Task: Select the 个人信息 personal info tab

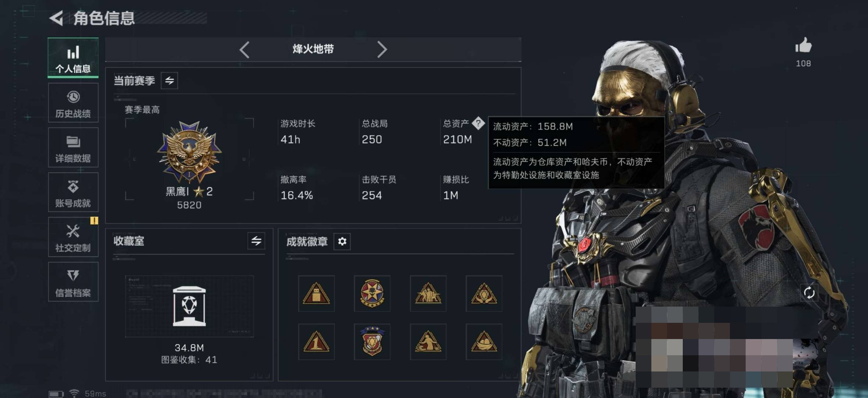Action: pyautogui.click(x=73, y=58)
